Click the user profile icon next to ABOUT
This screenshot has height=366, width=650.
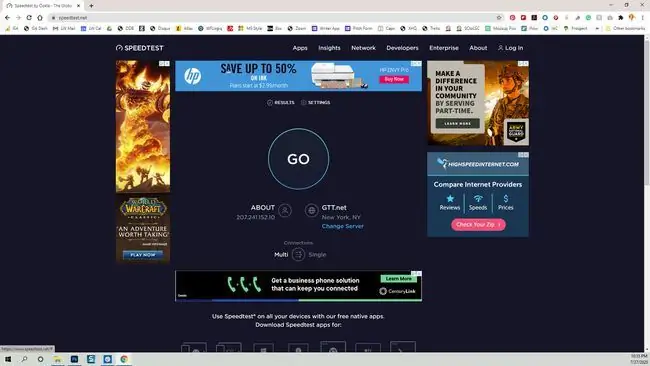[x=285, y=210]
